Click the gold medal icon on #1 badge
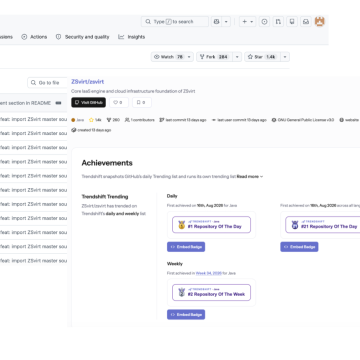This screenshot has height=360, width=360. click(181, 225)
